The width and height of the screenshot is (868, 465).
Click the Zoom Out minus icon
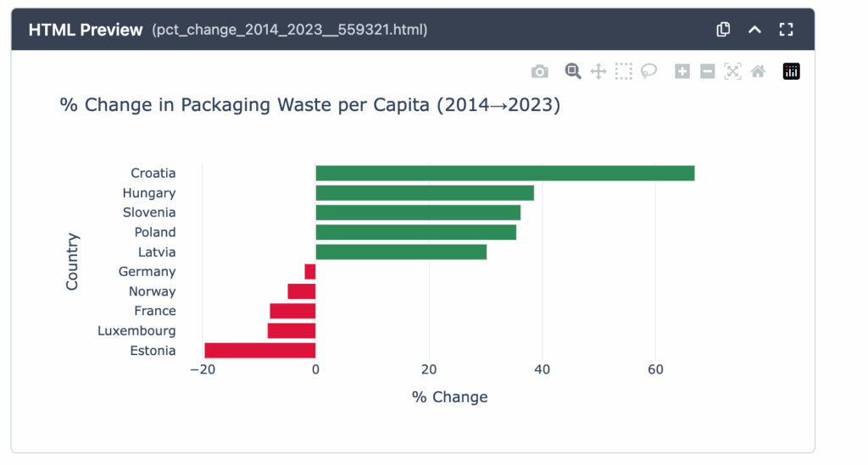click(707, 72)
